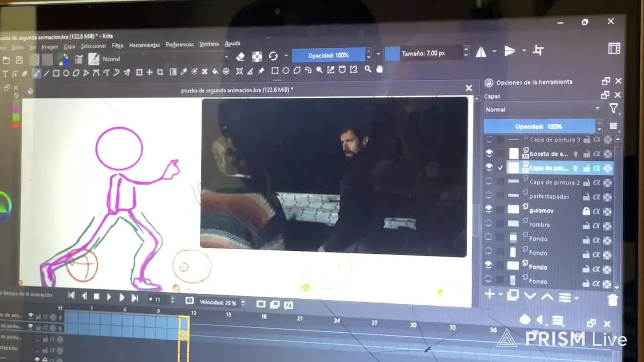Viewport: 644px width, 362px height.
Task: Adjust the animation Velocidad spinner arrows
Action: tap(243, 303)
